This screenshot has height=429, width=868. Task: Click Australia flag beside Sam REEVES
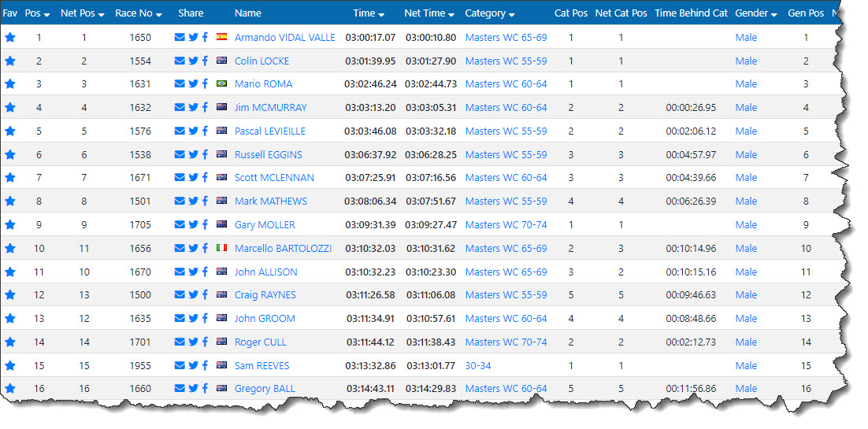tap(222, 365)
